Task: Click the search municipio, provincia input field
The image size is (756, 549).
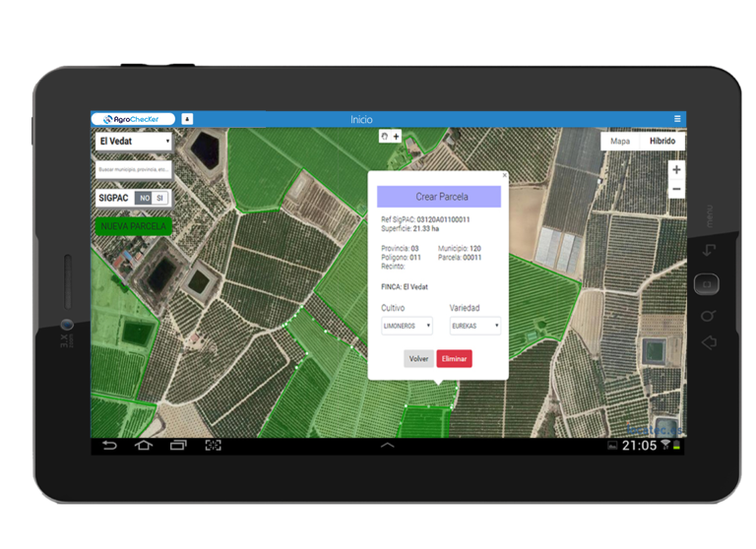Action: [134, 169]
